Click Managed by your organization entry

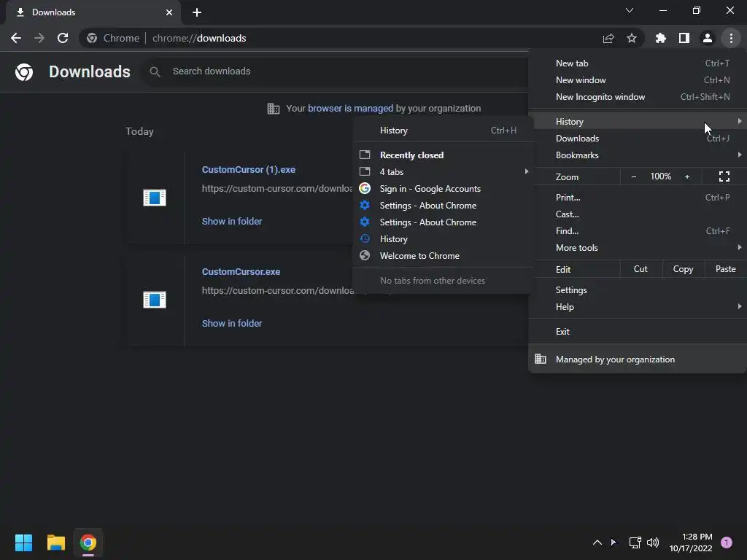pos(638,359)
